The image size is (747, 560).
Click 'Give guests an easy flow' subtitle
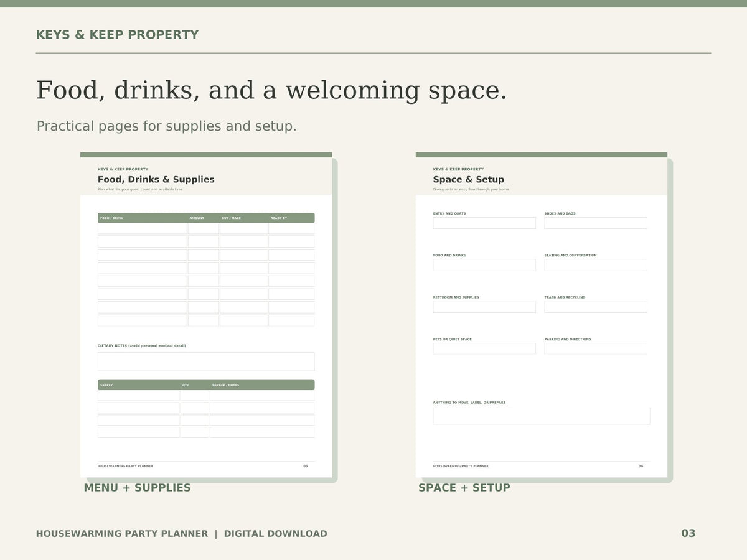point(471,189)
